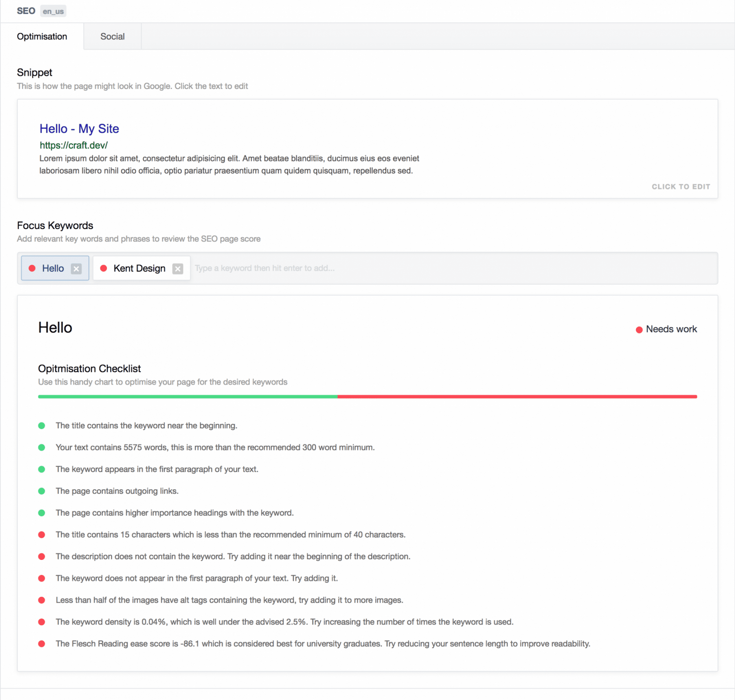The image size is (735, 700).
Task: Edit the snippet title Hello - My Site
Action: point(80,129)
